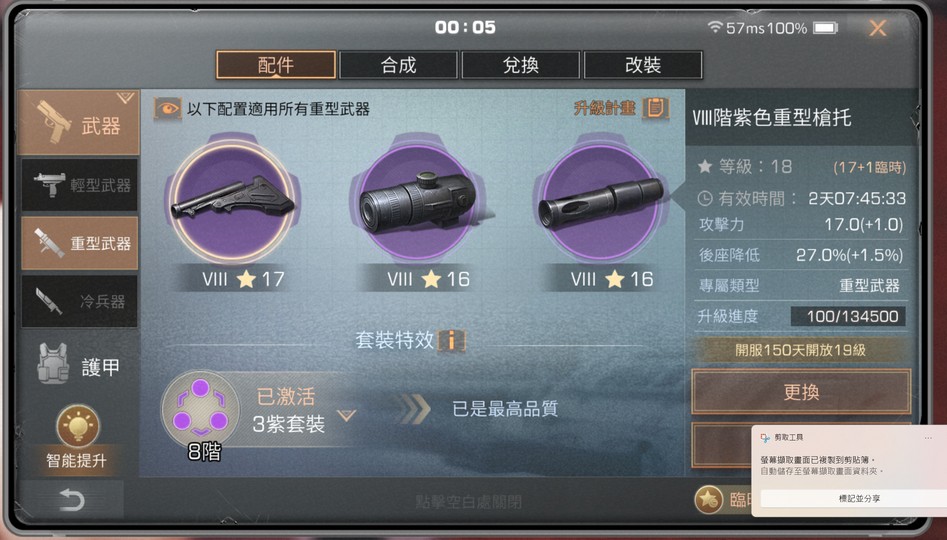Click the 更換 button
Screen dimensions: 947x540
pyautogui.click(x=801, y=392)
